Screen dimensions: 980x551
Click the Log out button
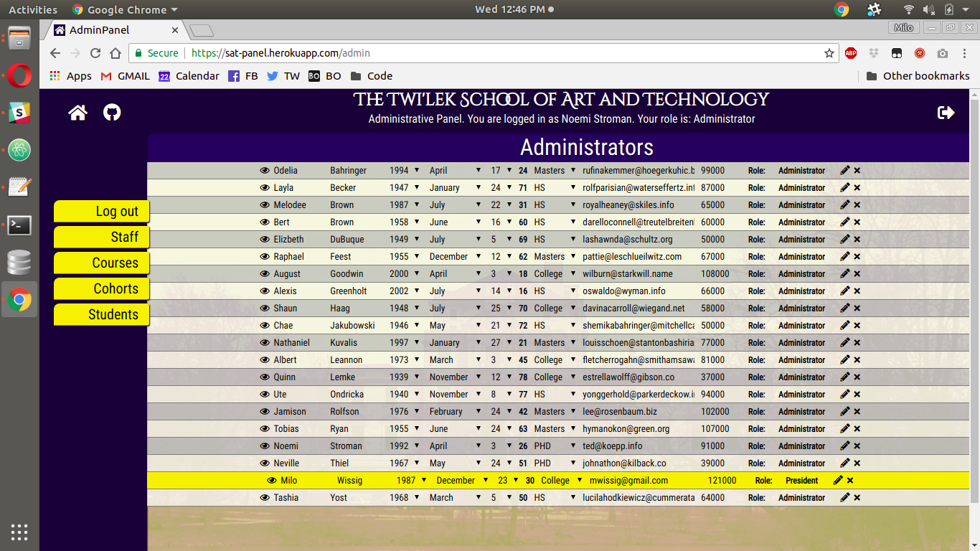(x=102, y=211)
